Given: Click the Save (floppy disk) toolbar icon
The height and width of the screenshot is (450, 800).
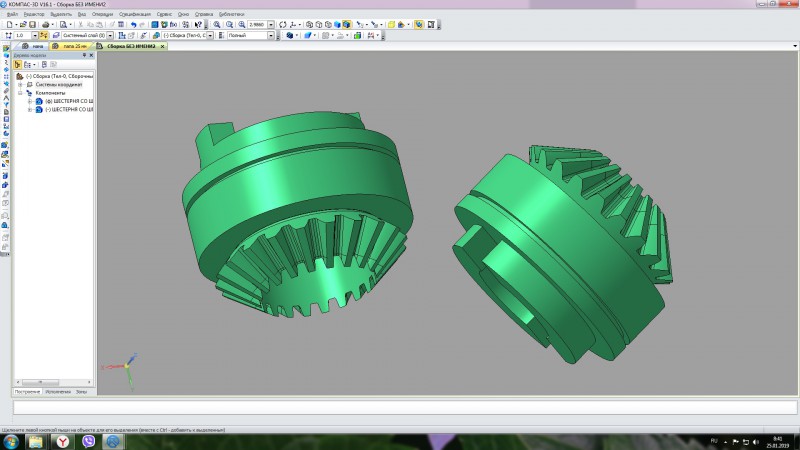Looking at the screenshot, I should point(32,24).
